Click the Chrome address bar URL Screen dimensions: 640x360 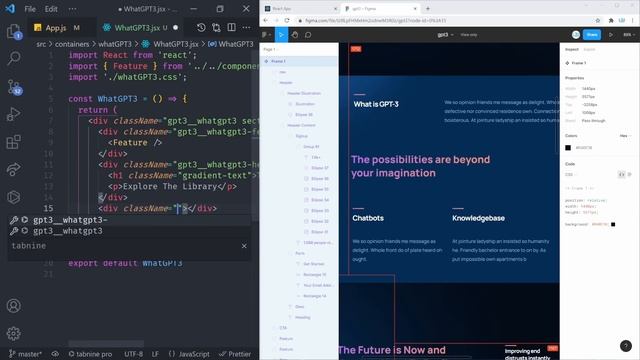[x=376, y=20]
